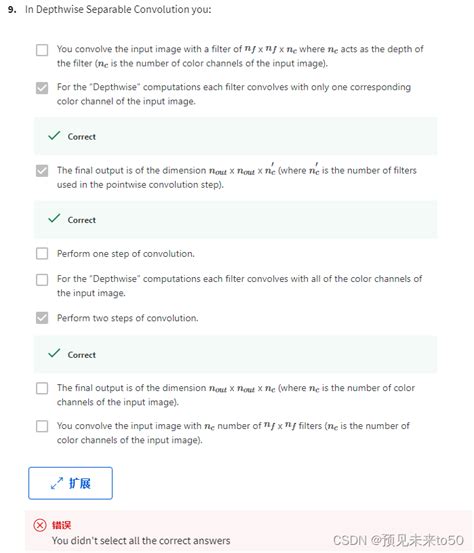Click the expand arrows icon in 扩展 button
This screenshot has height=553, width=474.
point(57,483)
